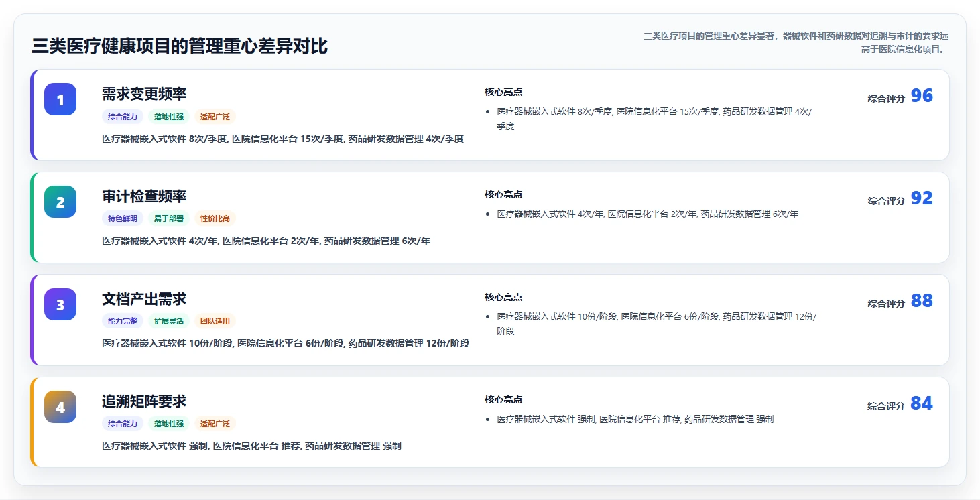The image size is (980, 500).
Task: Click the rank 4 number badge
Action: pos(60,407)
